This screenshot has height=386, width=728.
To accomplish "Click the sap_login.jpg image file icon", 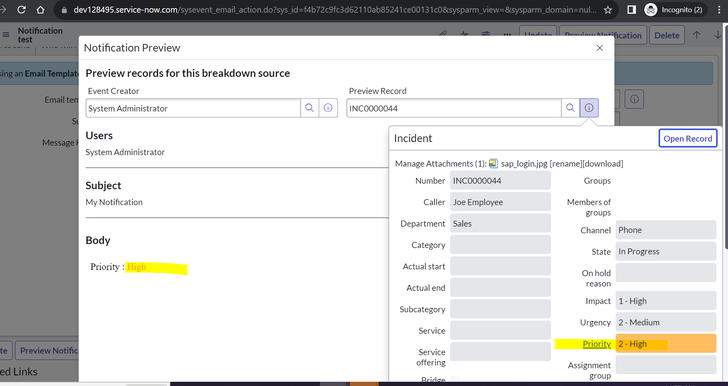I will tap(494, 164).
